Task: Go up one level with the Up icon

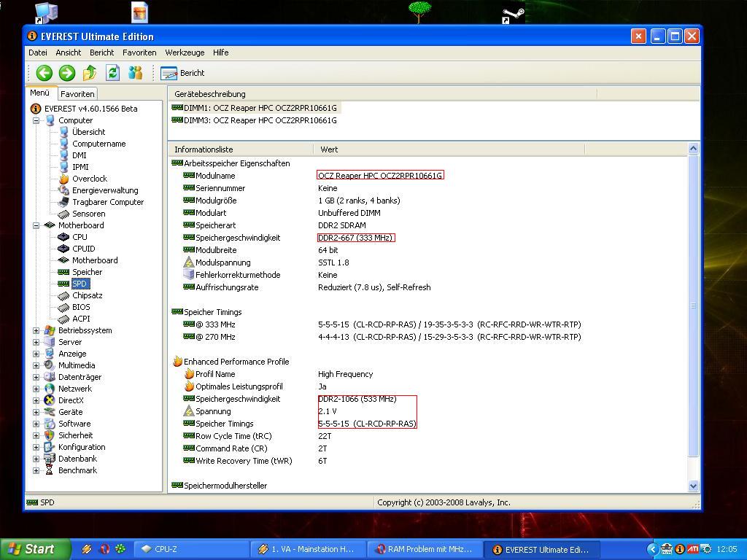Action: point(90,73)
